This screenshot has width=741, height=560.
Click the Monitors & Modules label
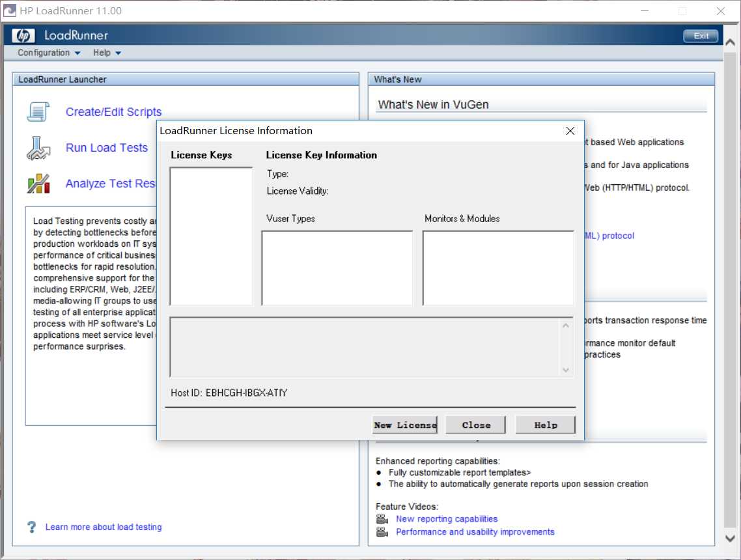pos(462,218)
